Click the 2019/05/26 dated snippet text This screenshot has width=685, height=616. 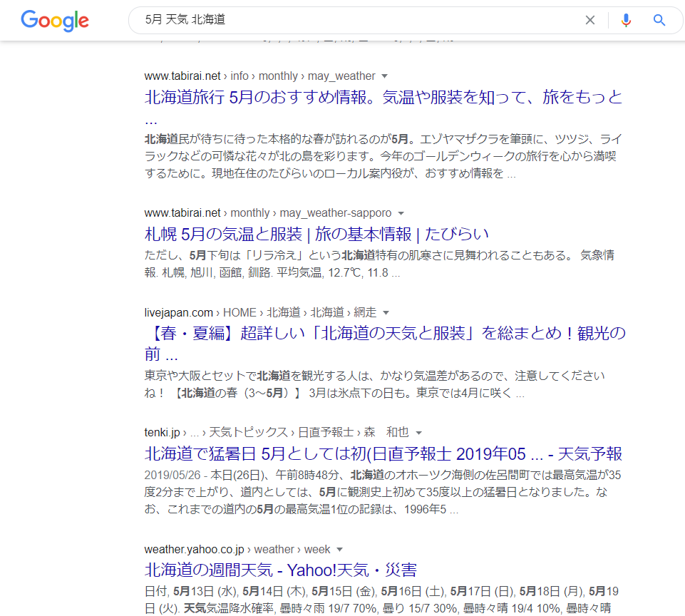383,493
